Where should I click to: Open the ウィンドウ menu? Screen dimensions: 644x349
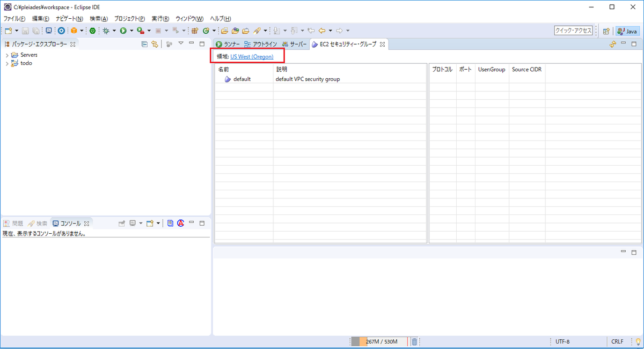(189, 18)
